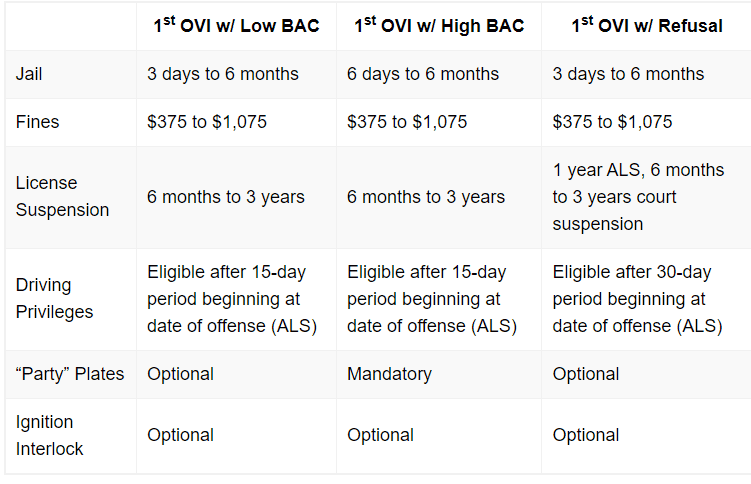Click the Low BAC fines '$375 to $1,075'
The width and height of the screenshot is (751, 484).
coord(207,122)
